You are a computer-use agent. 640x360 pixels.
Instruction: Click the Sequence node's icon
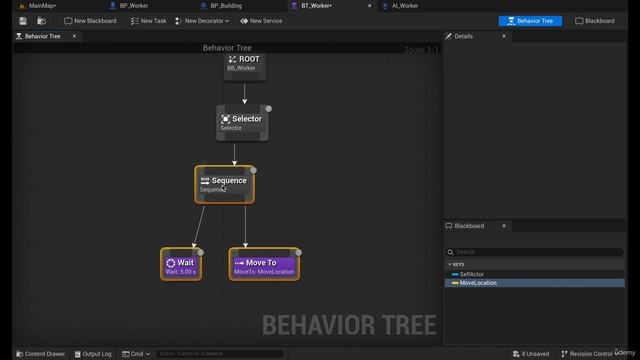point(205,181)
